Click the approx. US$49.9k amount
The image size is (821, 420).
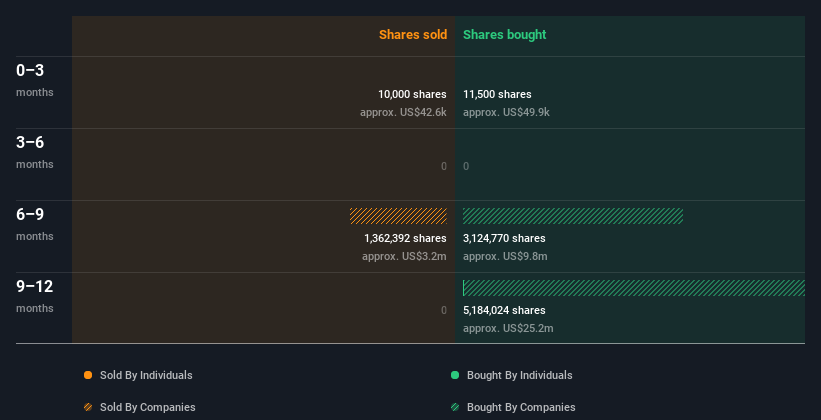click(506, 112)
